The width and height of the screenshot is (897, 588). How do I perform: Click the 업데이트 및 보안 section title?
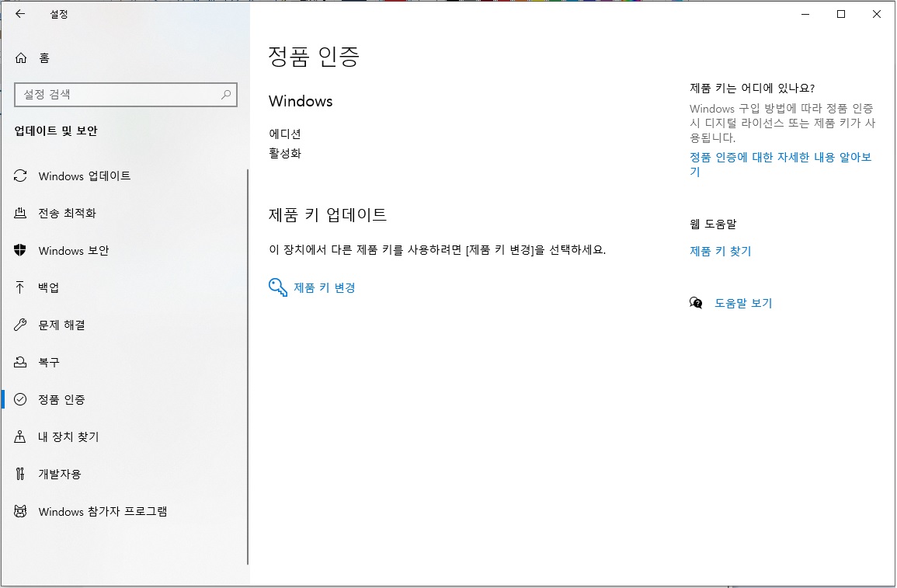pos(56,131)
